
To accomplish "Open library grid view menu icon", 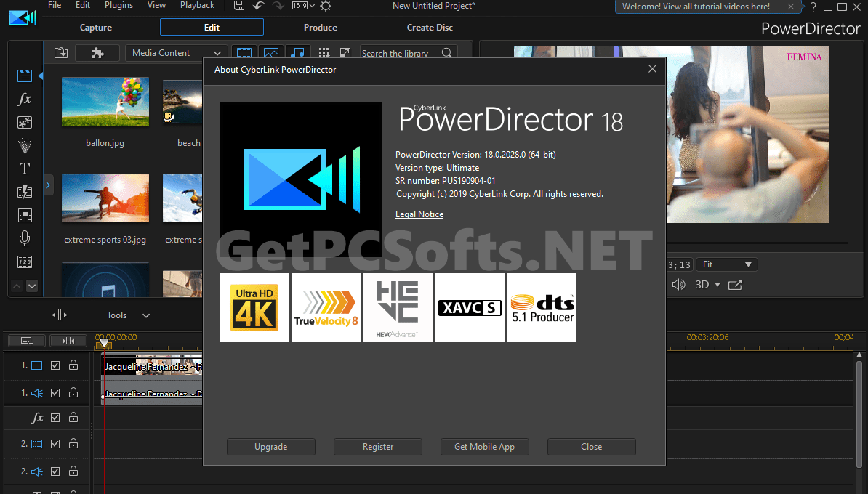I will click(324, 52).
